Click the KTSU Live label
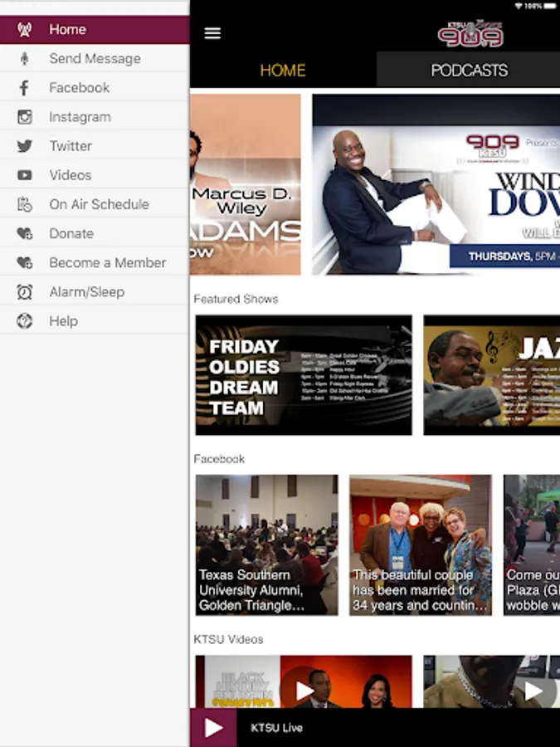The height and width of the screenshot is (747, 560). (x=276, y=728)
